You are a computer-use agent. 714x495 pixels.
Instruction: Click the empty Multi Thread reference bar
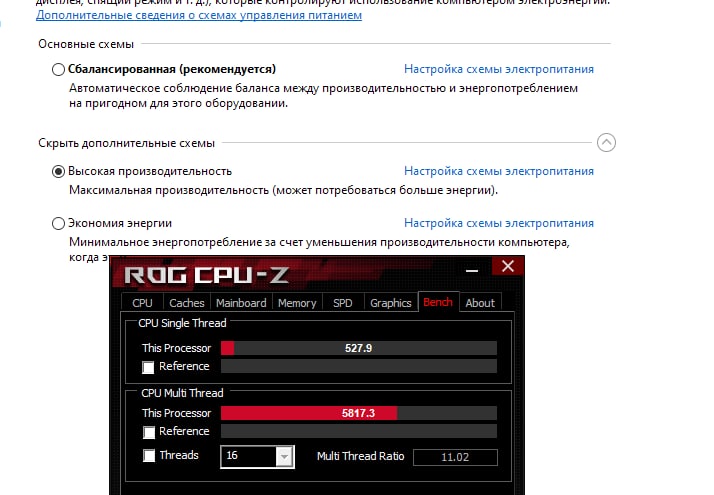(x=358, y=431)
